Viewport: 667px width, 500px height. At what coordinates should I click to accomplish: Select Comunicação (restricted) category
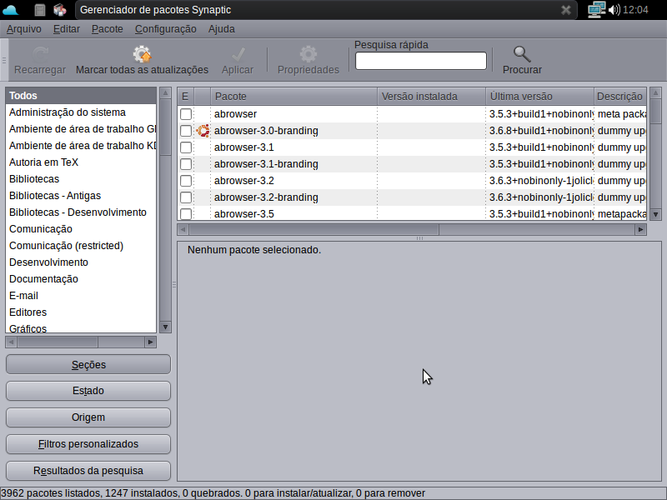[x=81, y=246]
